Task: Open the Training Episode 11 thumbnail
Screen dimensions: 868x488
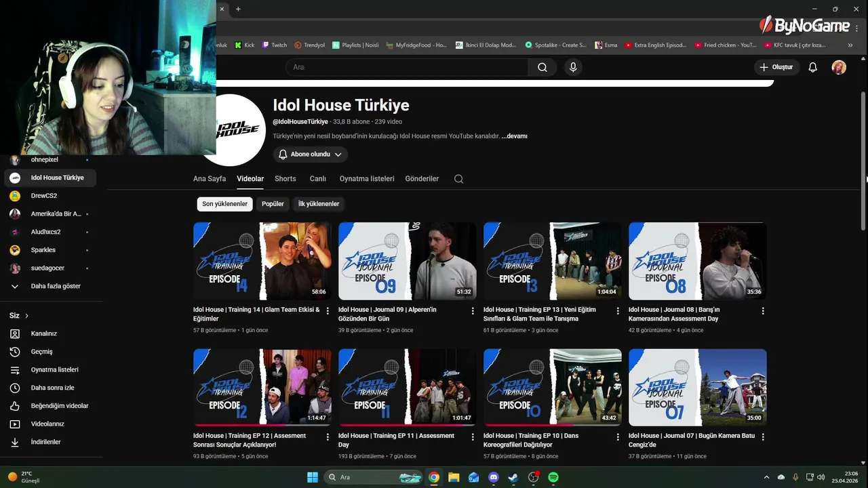Action: coord(407,387)
